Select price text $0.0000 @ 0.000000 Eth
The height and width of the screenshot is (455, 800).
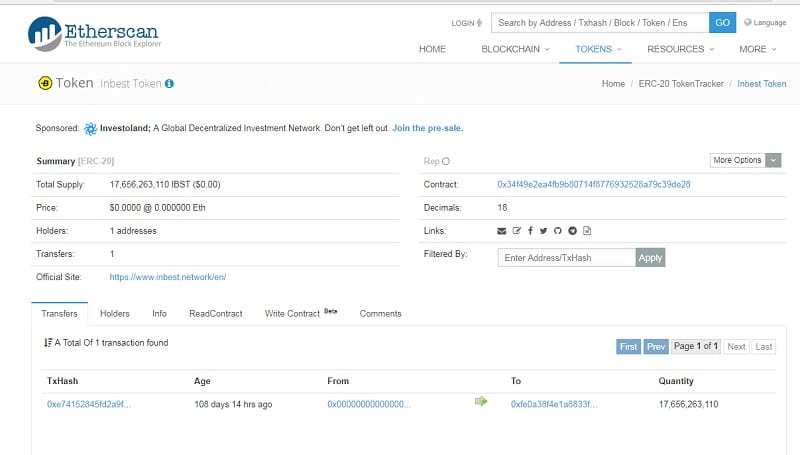tap(158, 208)
